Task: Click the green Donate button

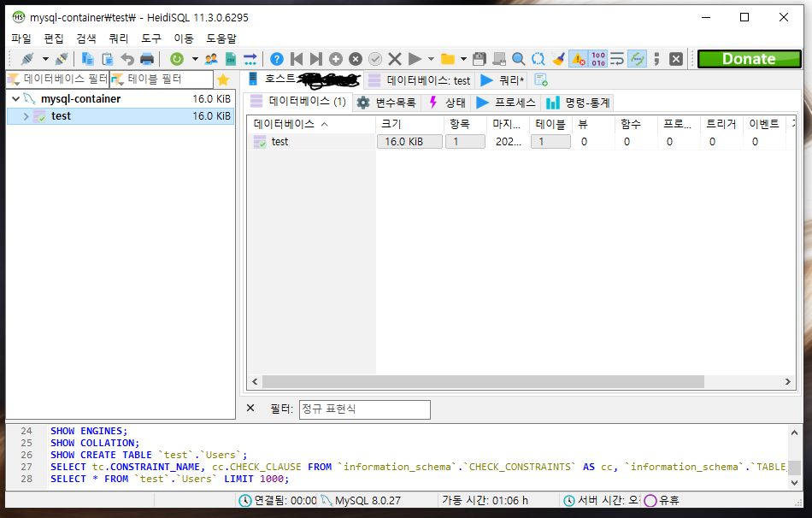Action: coord(749,59)
